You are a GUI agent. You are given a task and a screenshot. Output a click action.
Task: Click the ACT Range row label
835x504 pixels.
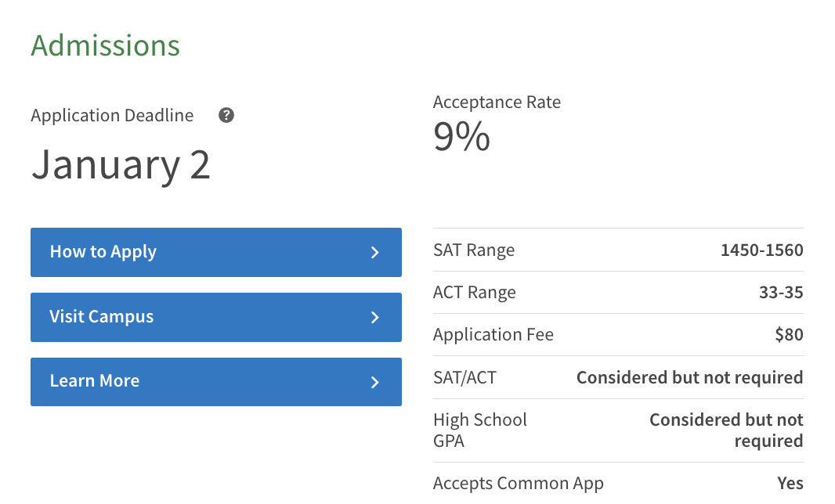click(x=475, y=292)
